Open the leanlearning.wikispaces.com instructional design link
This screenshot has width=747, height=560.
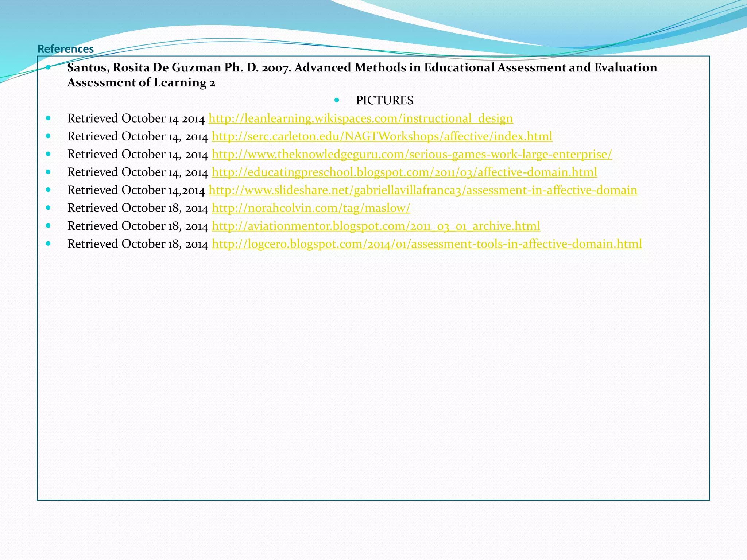[x=360, y=118]
